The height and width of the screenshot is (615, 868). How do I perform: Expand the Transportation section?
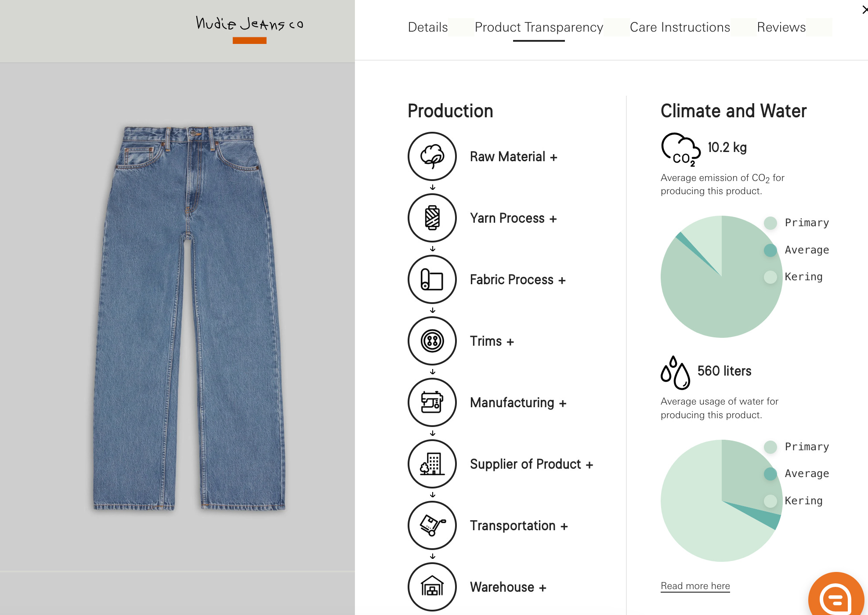[x=519, y=526]
